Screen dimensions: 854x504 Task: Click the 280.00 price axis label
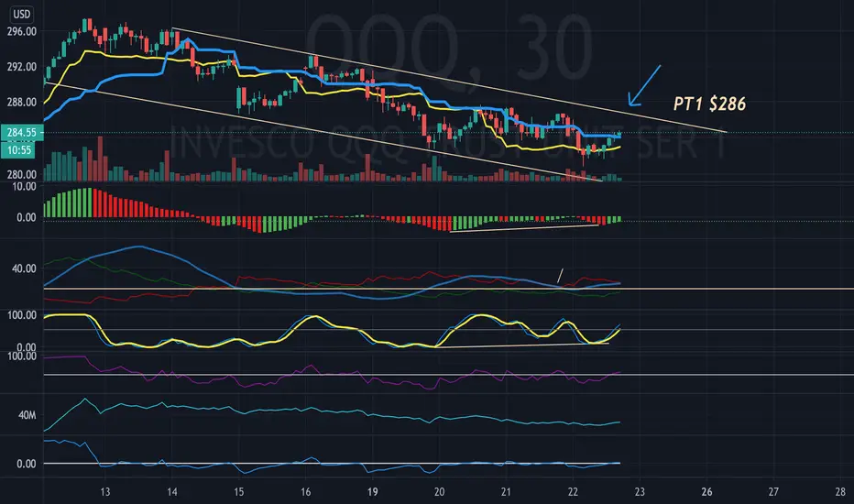point(22,174)
